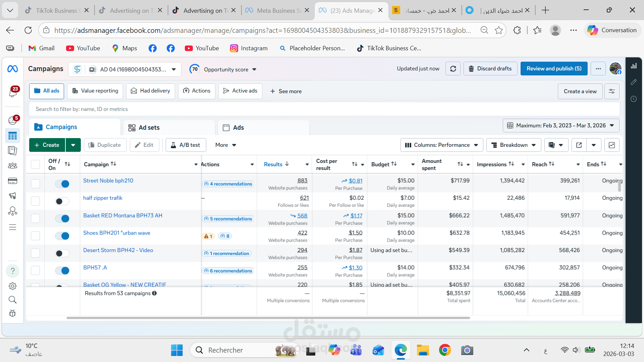Open the Breakdown dropdown menu
Screen dimensions: 644x362
pos(513,145)
